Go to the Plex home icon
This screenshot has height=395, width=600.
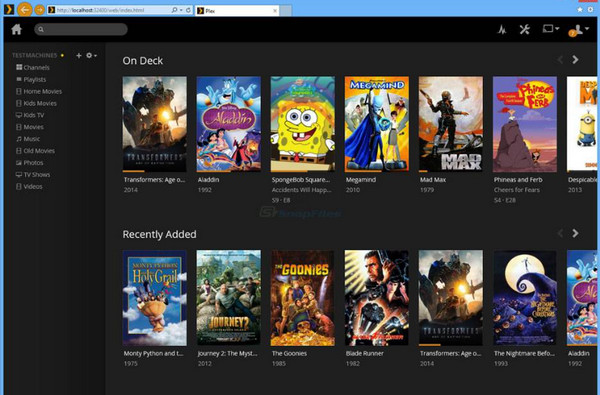[16, 29]
